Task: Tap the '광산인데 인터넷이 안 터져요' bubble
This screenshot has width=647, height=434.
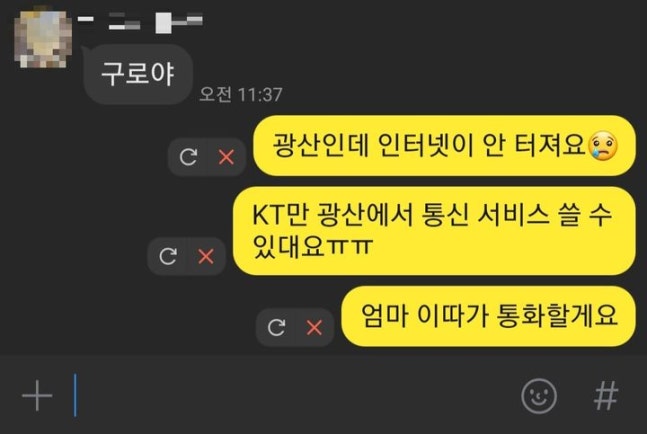Action: click(444, 146)
